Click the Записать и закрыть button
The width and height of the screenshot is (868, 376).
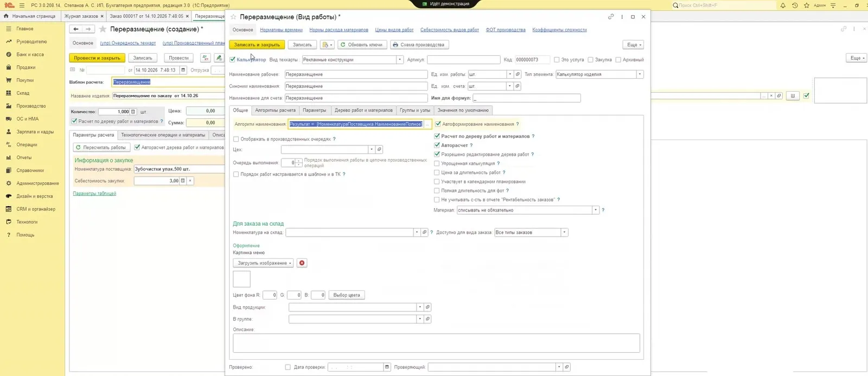(257, 45)
